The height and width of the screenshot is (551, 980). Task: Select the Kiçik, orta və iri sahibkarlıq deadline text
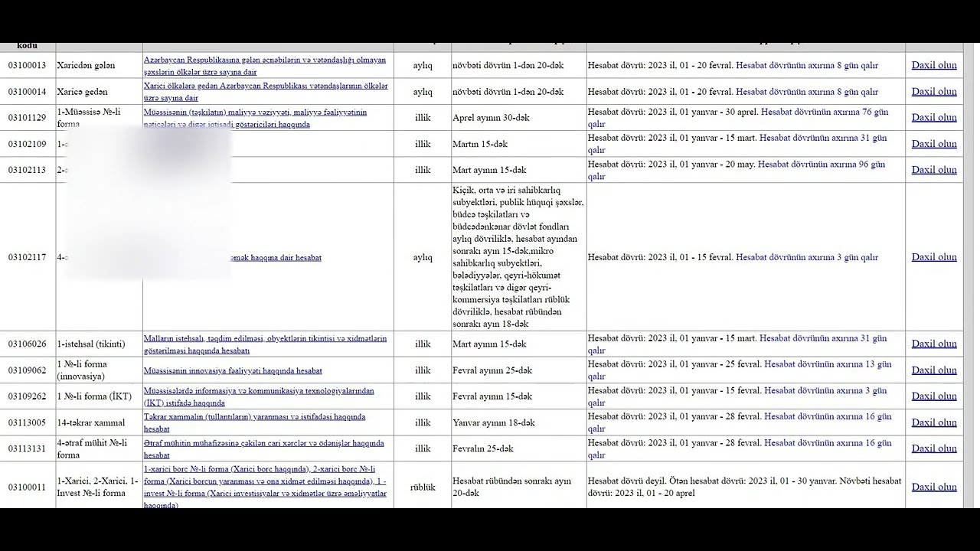pos(518,257)
